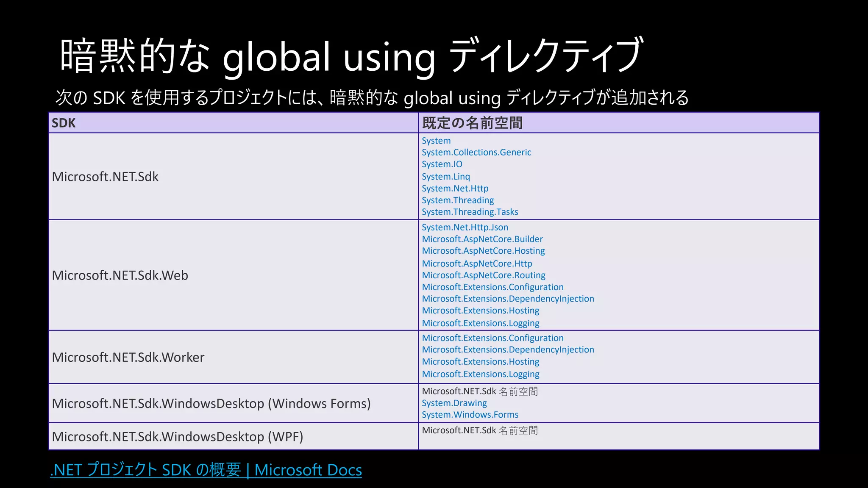Open Microsoft.Extensions.Configuration in the Sdk.Web row
This screenshot has height=488, width=868.
tap(493, 287)
